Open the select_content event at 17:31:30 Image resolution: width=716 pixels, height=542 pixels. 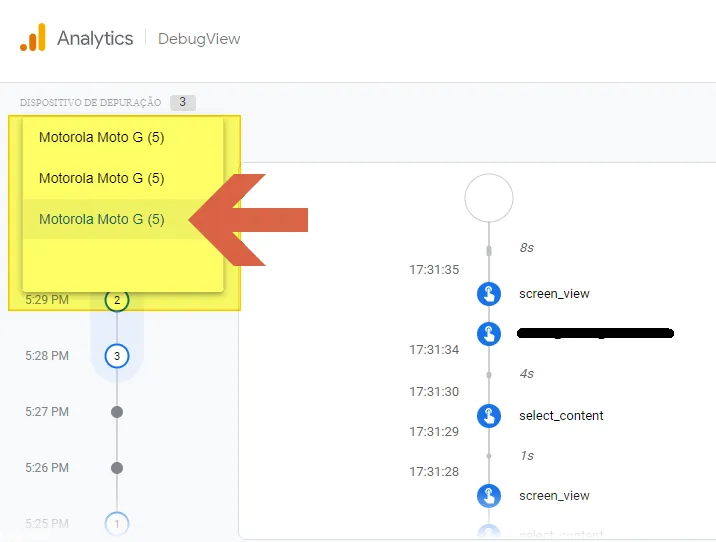click(561, 416)
